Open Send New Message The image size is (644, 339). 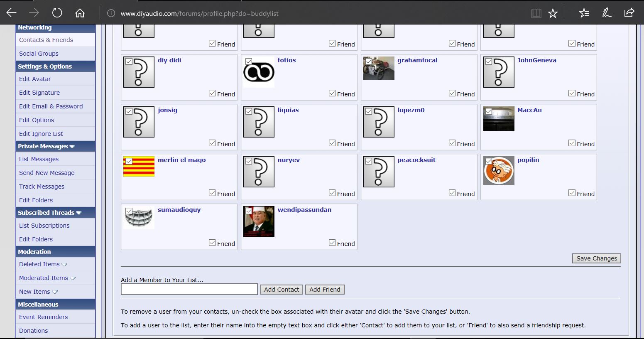(47, 173)
